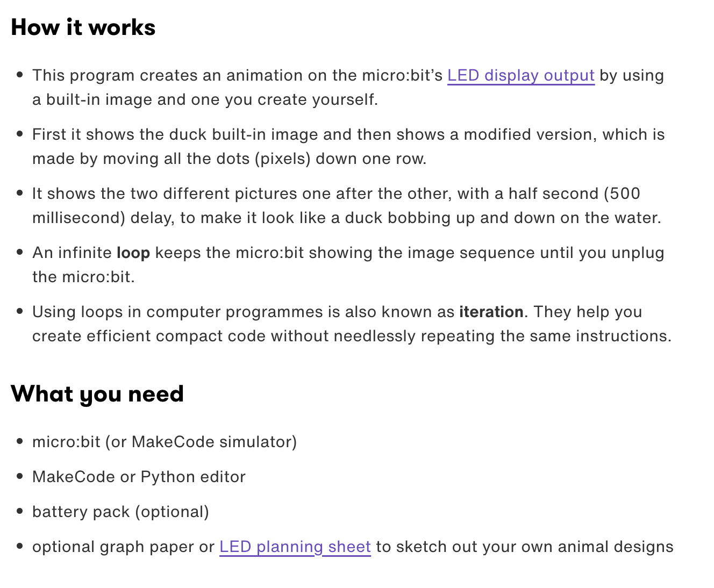Open the LED display output link
714x588 pixels.
[520, 75]
